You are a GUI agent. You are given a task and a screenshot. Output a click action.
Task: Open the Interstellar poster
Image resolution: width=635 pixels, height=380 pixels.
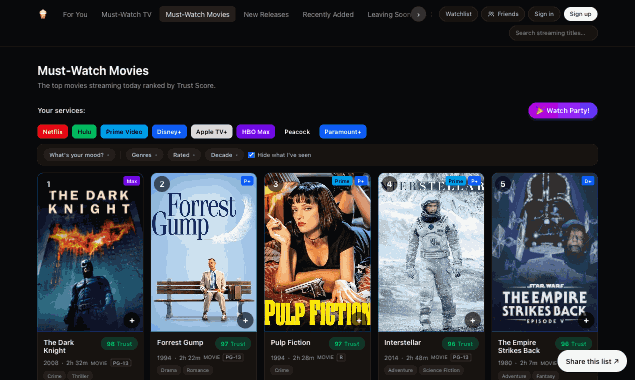431,252
